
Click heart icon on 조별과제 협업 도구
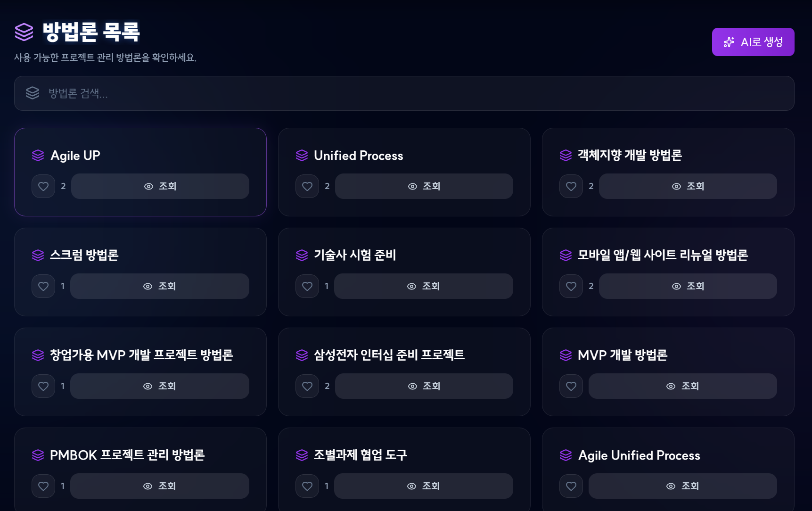[307, 486]
